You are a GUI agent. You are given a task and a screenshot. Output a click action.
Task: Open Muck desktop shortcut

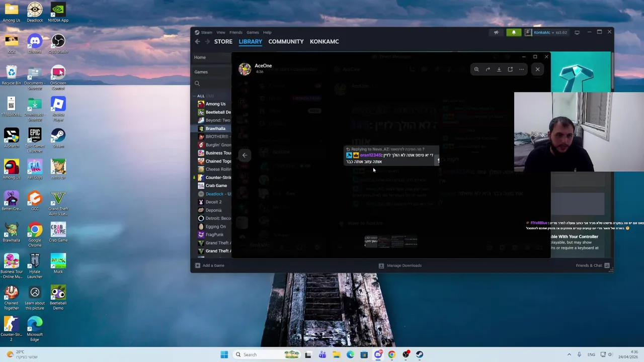(58, 264)
